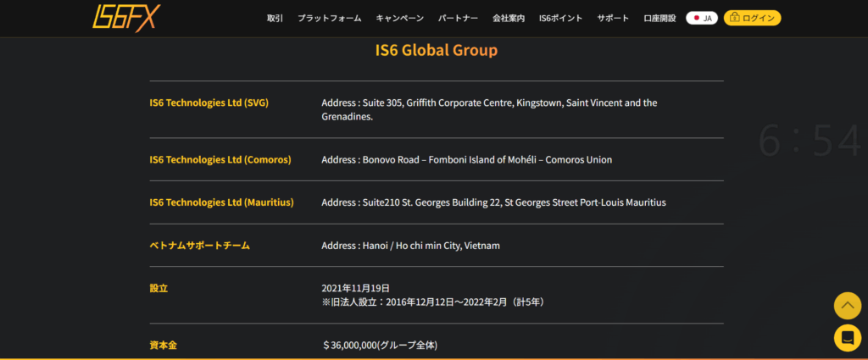Click the Japan flag icon

click(x=696, y=19)
